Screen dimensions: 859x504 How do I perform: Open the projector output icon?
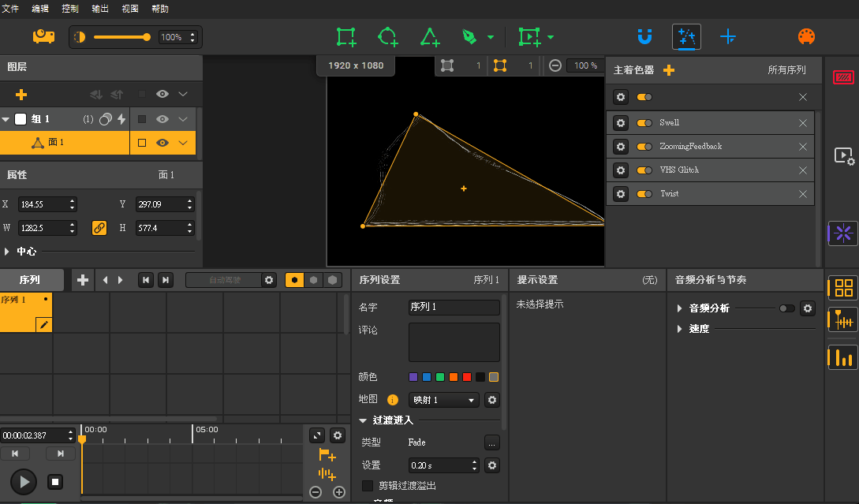[43, 37]
